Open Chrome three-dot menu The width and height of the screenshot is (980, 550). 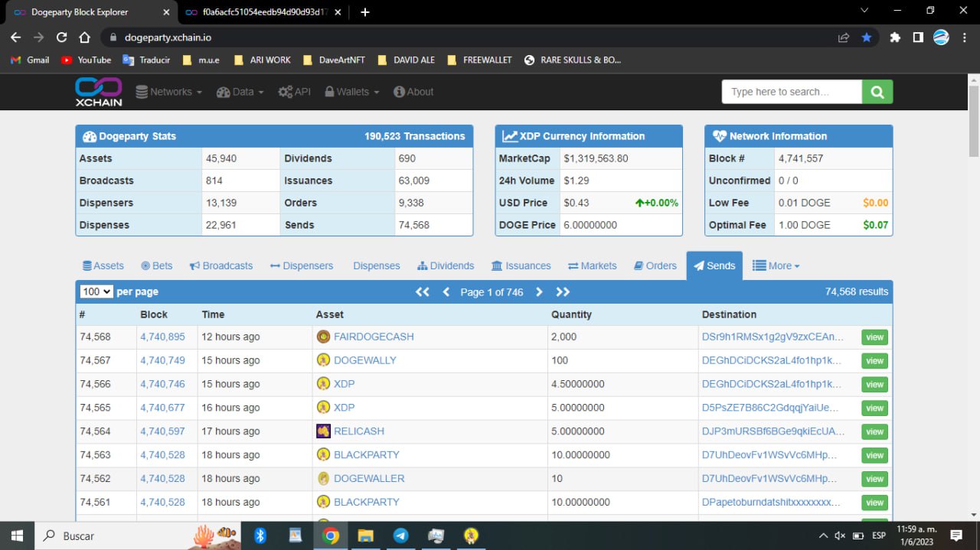[x=964, y=37]
